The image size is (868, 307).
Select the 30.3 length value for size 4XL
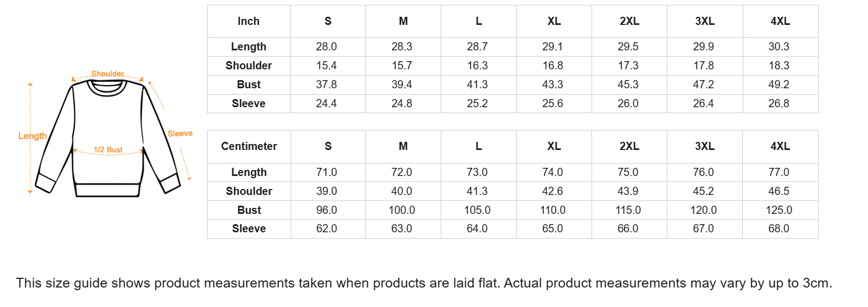[x=779, y=47]
